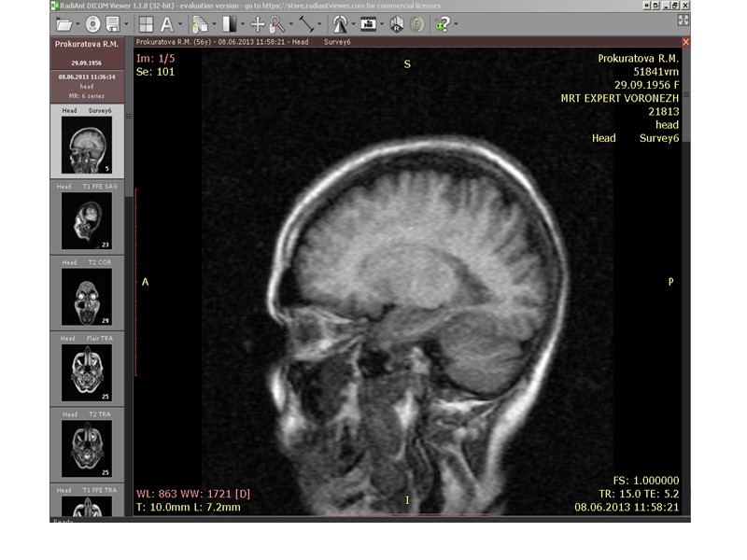Click the 'Se: 101' series number text
The image size is (747, 560).
pos(155,72)
